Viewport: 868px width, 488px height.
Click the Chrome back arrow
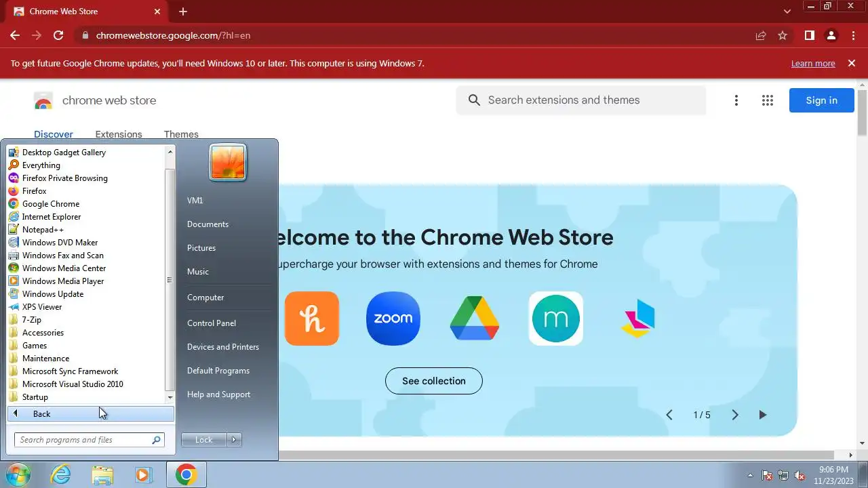pyautogui.click(x=15, y=35)
